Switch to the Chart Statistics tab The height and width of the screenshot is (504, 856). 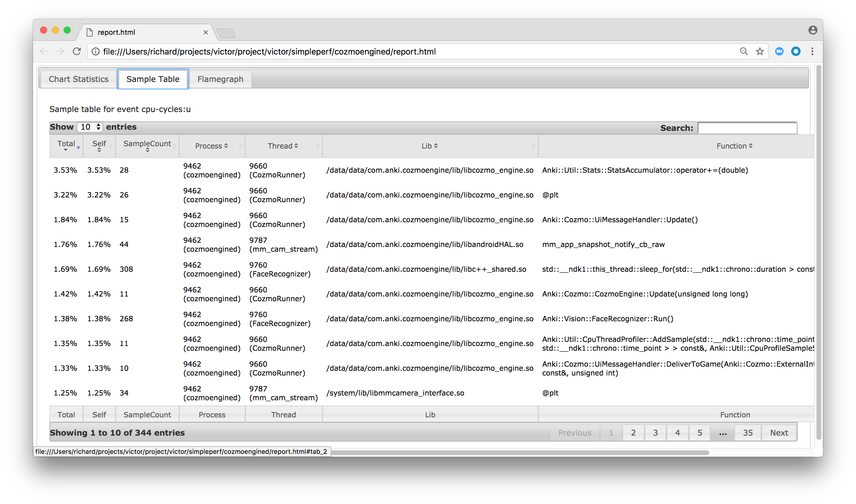click(x=78, y=79)
